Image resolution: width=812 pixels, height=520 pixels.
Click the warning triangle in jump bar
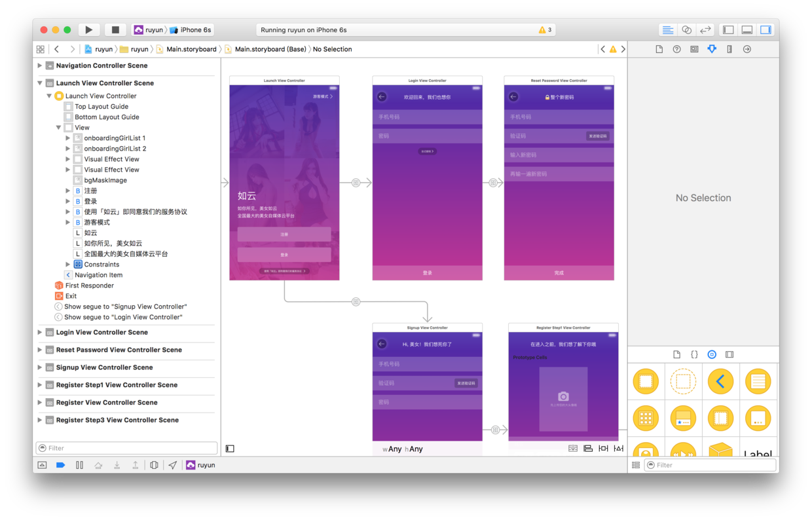[613, 49]
